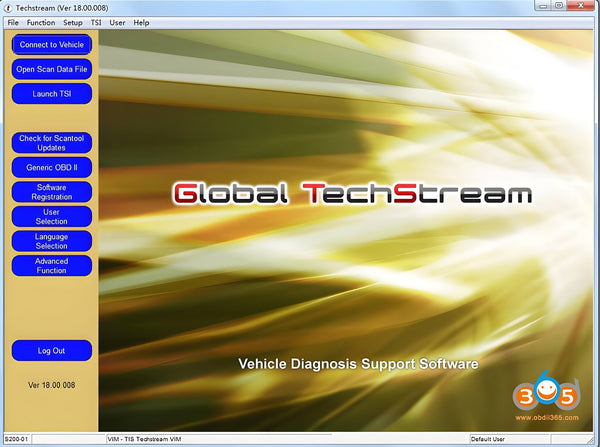Close the Techstream window
The height and width of the screenshot is (447, 600).
pos(580,6)
